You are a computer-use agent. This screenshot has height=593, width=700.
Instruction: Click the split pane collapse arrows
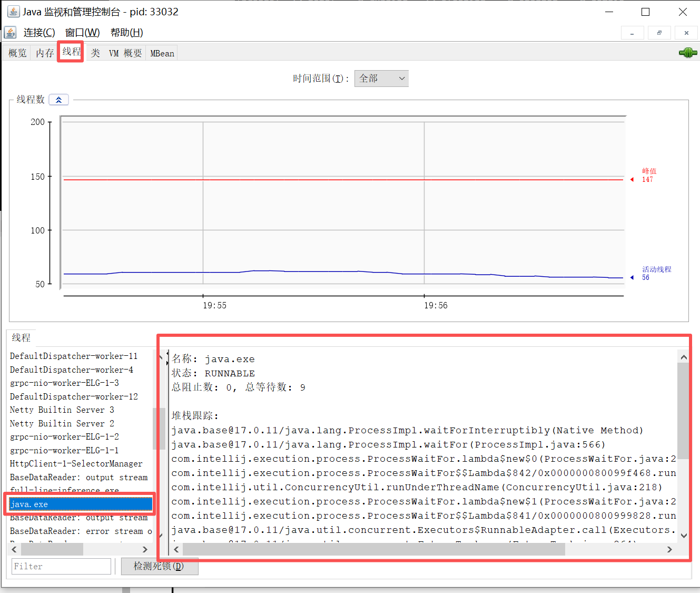[167, 357]
